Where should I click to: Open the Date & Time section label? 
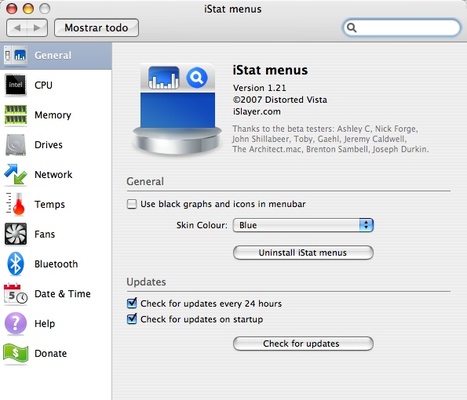(x=62, y=294)
